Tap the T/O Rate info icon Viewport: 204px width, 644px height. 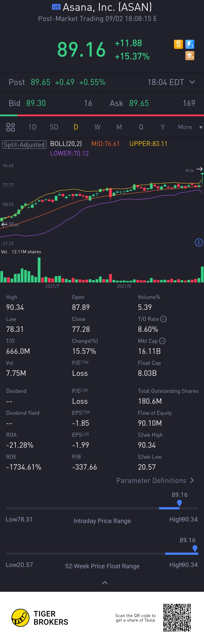pos(163,319)
